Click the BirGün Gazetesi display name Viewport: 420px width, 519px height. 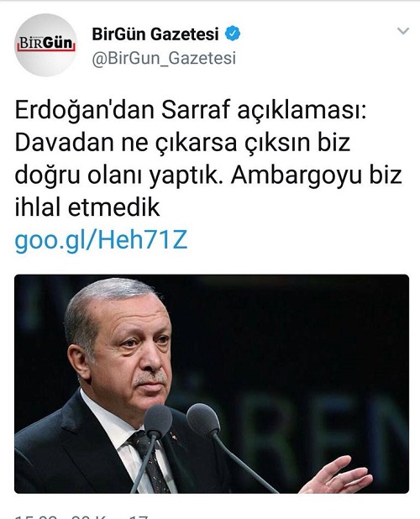155,34
